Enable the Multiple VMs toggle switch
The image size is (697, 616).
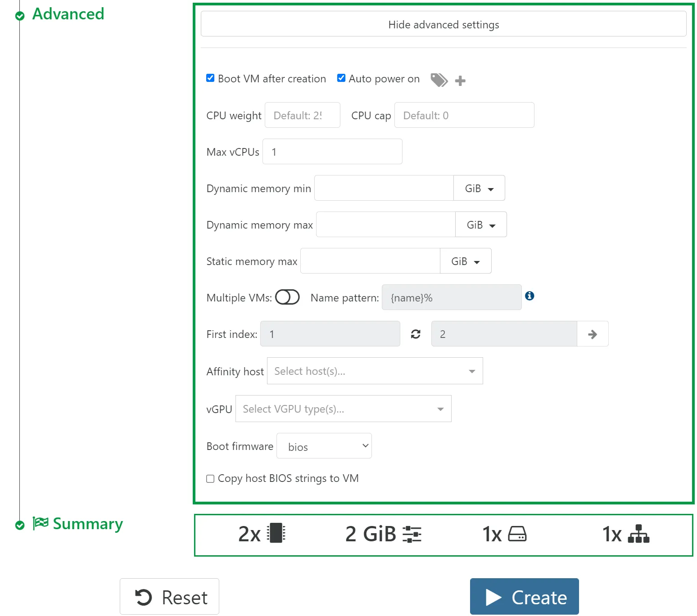click(287, 297)
